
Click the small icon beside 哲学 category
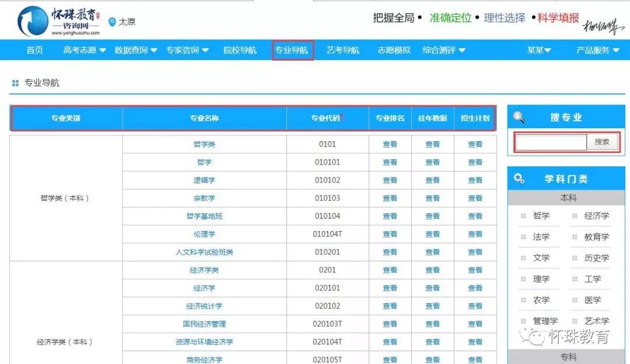click(523, 216)
